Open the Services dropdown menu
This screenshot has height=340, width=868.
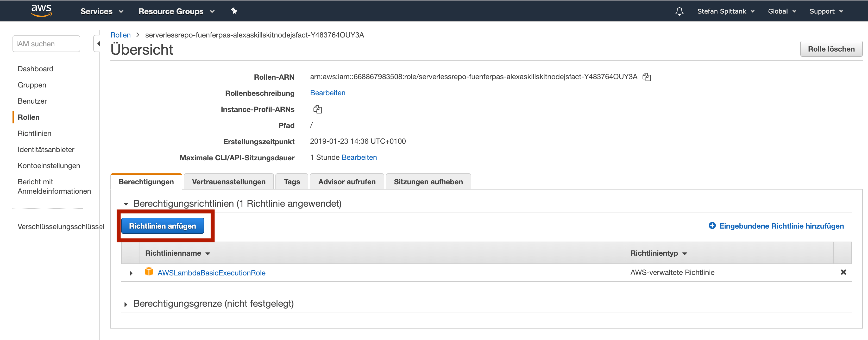coord(102,11)
